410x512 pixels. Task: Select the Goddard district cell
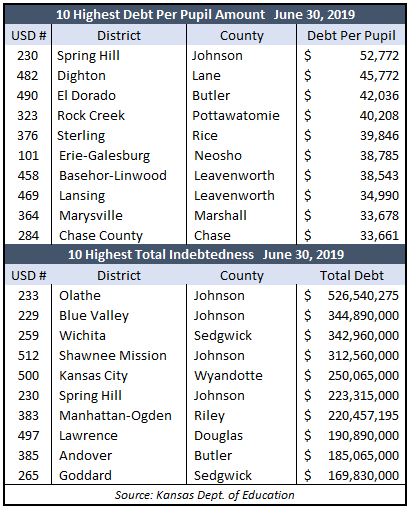coord(85,476)
